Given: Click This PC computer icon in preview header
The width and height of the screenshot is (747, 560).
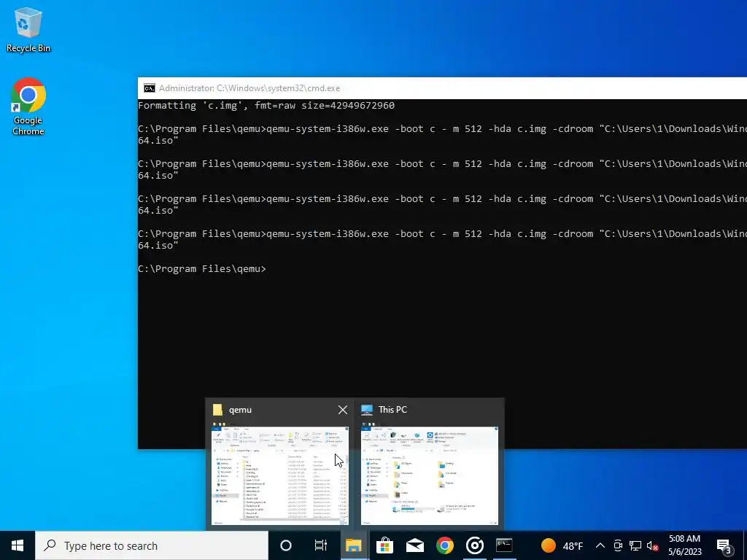Looking at the screenshot, I should click(x=367, y=410).
